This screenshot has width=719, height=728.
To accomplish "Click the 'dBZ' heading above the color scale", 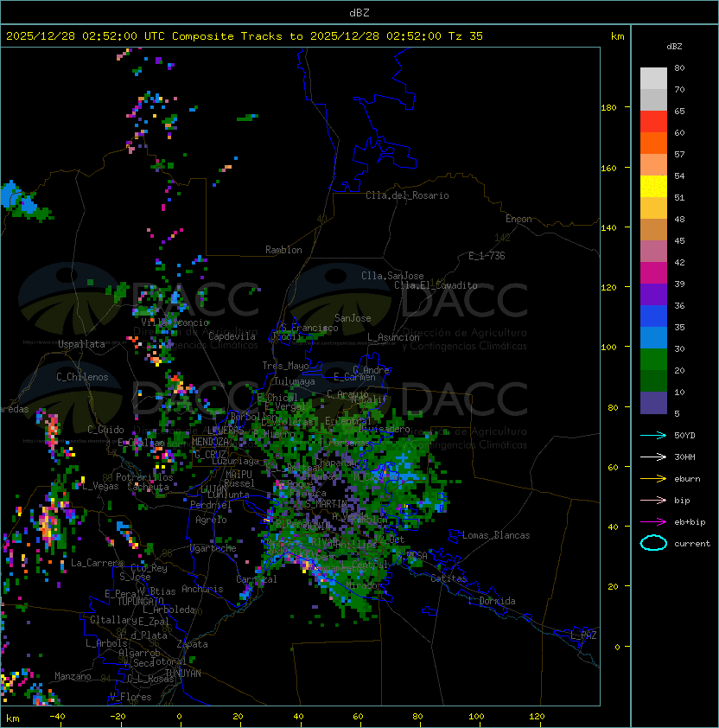I will point(674,47).
